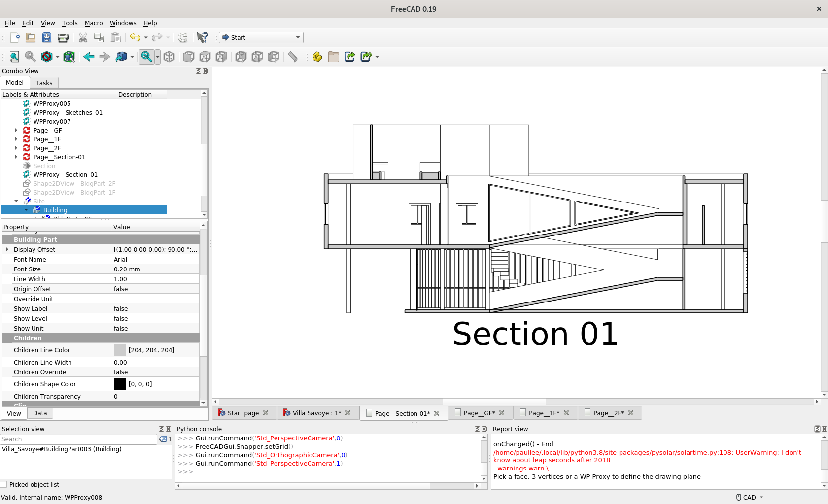Toggle the Show Label false value
828x504 pixels.
tap(156, 309)
